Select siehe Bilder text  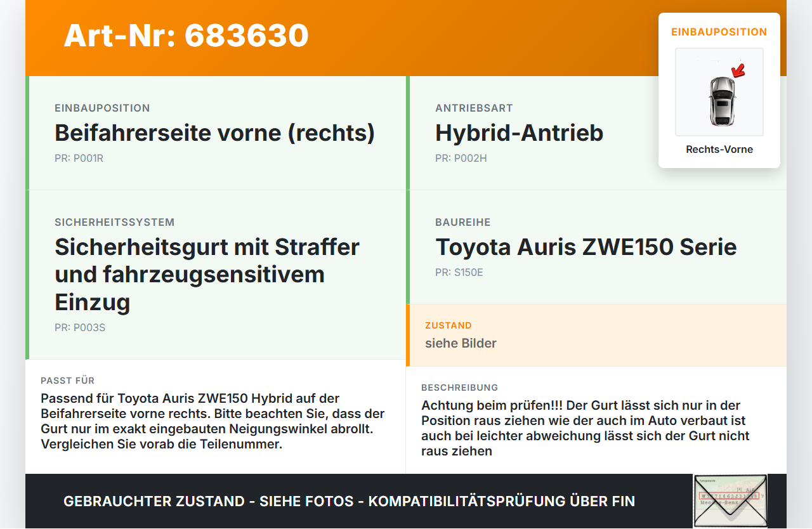tap(461, 343)
